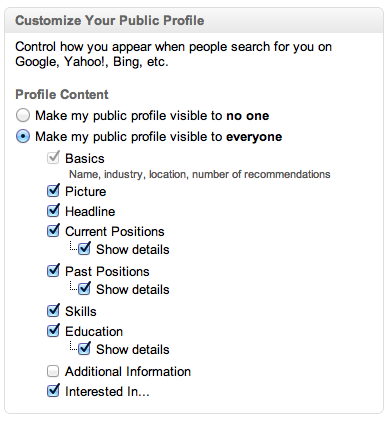
Task: Uncheck the Interested In... checkbox
Action: click(53, 390)
